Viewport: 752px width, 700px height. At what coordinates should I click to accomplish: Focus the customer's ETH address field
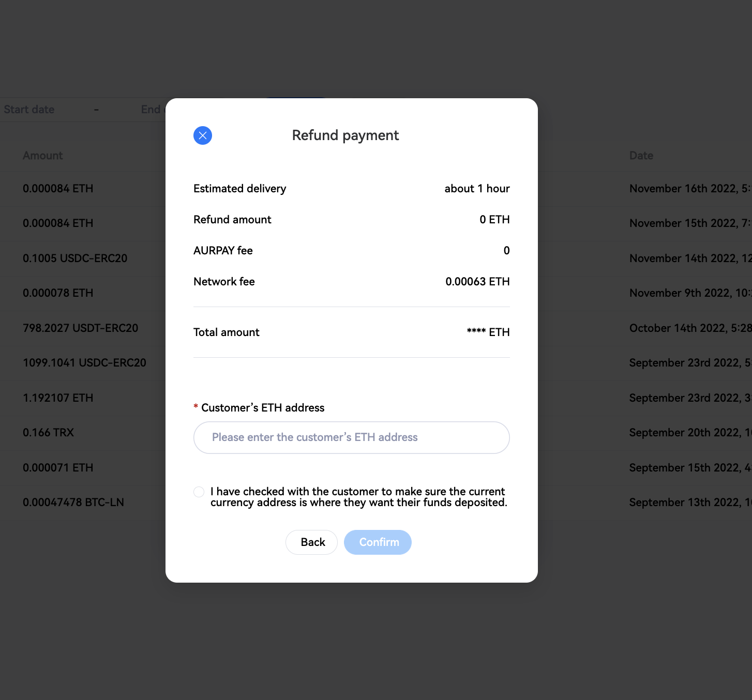click(352, 437)
